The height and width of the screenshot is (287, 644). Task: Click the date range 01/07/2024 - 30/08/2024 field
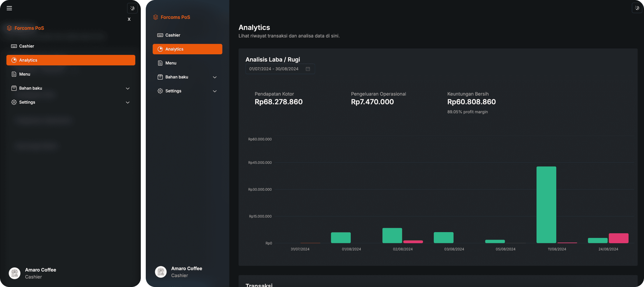click(x=274, y=69)
